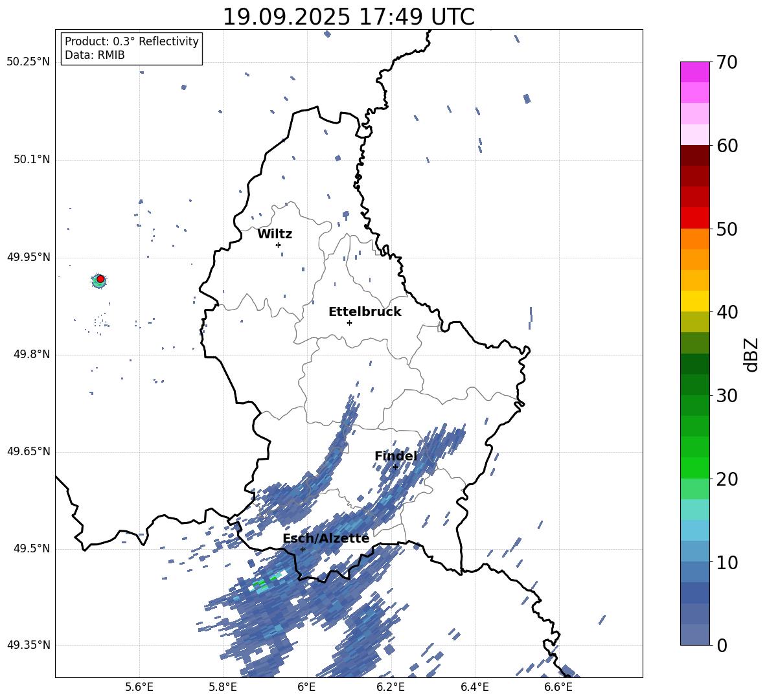Click the Findel city label
Screen dimensions: 767x700
click(396, 456)
